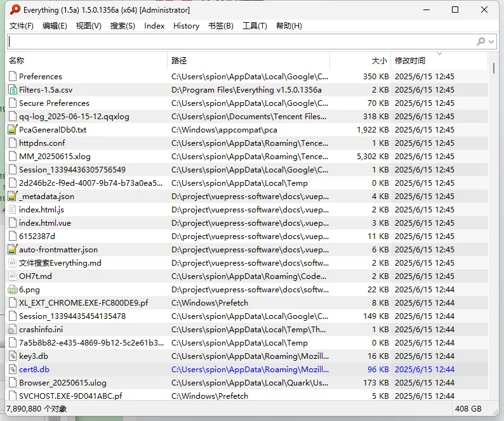This screenshot has width=504, height=421.
Task: Select the file name 文件搜索Everything.md
Action: pyautogui.click(x=60, y=263)
